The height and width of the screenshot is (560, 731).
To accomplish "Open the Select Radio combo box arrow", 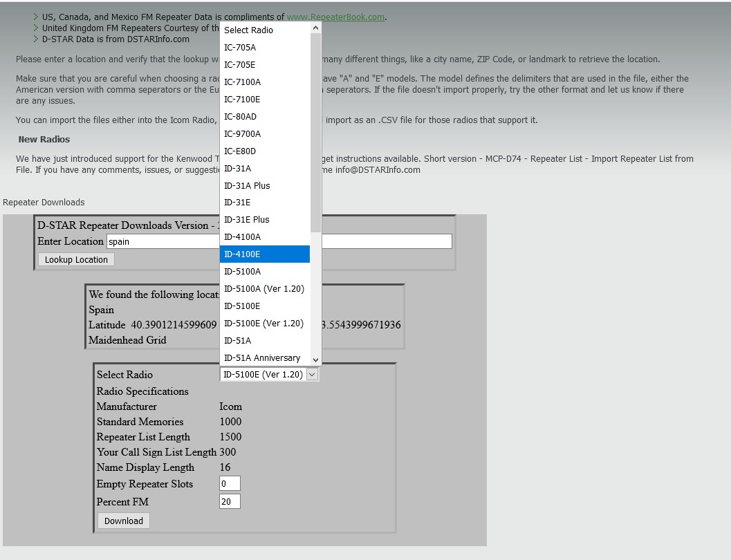I will [312, 374].
